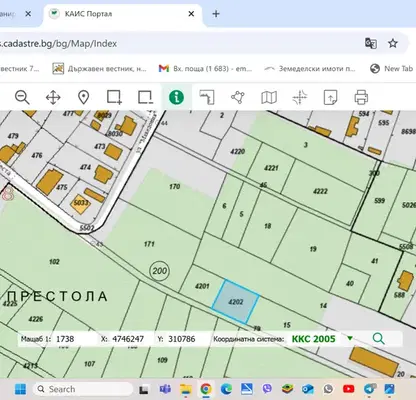Viewport: 416px width, 400px height.
Task: Click parcel 476 on the map
Action: pos(37,155)
